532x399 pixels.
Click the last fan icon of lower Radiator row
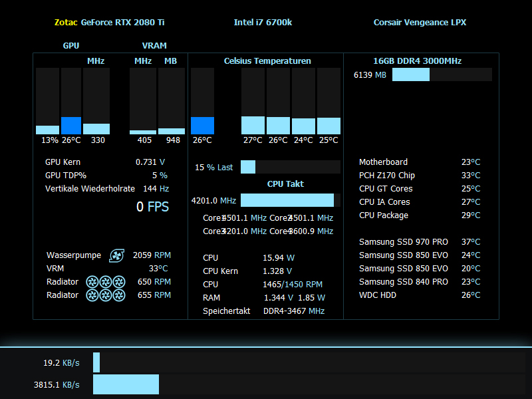tap(119, 295)
